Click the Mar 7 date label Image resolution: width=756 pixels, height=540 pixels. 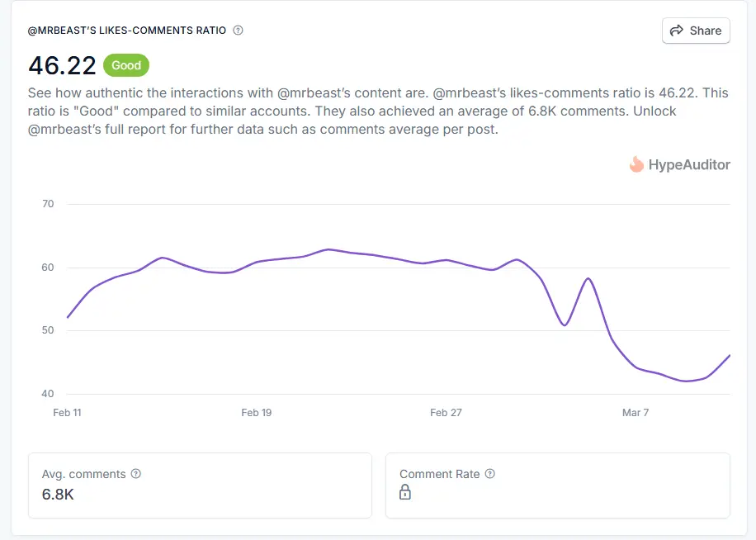(x=635, y=413)
